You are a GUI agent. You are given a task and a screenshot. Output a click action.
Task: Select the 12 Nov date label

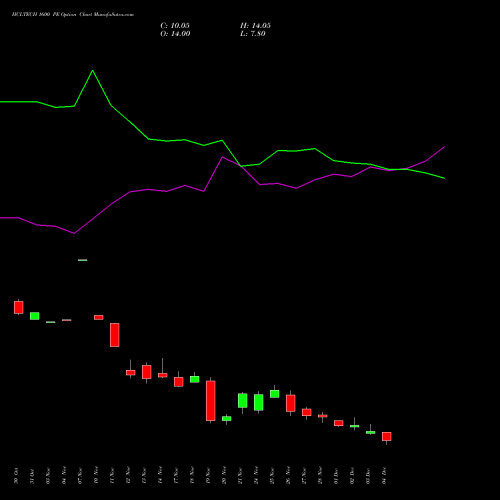point(128,476)
